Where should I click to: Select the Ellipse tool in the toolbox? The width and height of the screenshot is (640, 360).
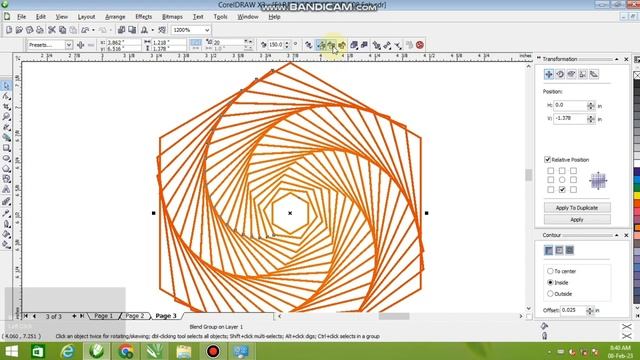(x=6, y=158)
